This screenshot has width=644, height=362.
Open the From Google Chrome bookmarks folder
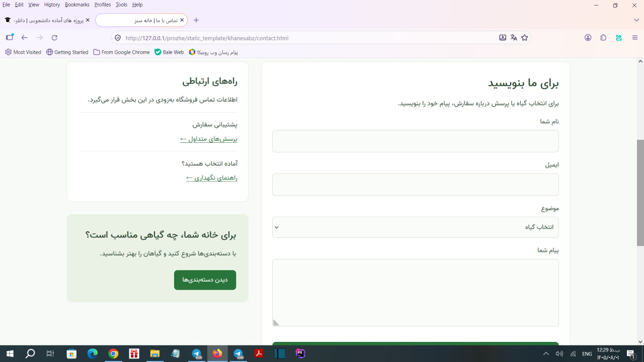tap(121, 52)
